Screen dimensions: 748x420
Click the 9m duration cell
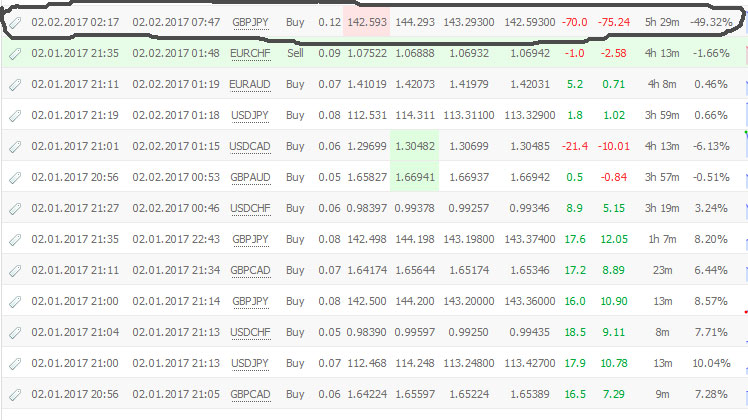click(662, 394)
